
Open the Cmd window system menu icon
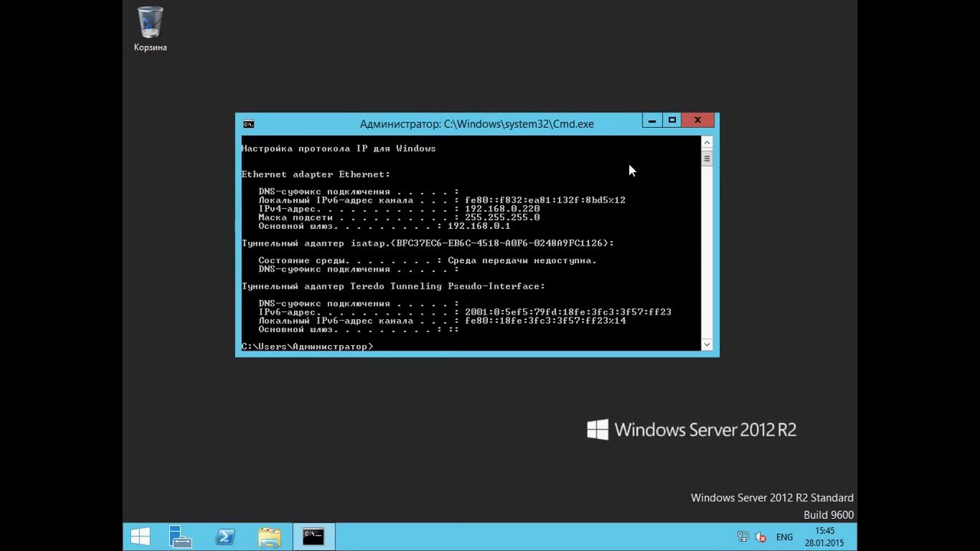[249, 124]
